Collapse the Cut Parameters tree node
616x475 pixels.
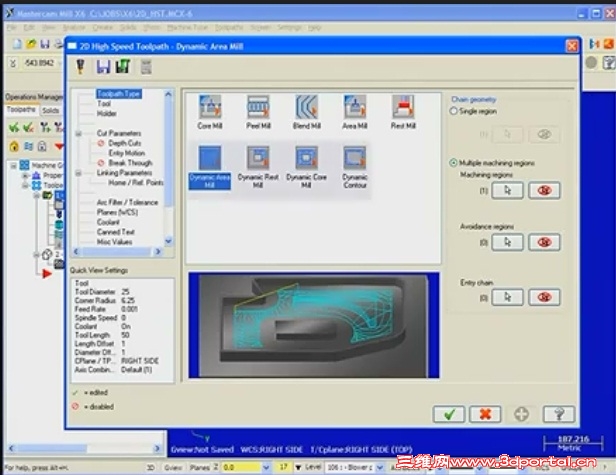(78, 134)
